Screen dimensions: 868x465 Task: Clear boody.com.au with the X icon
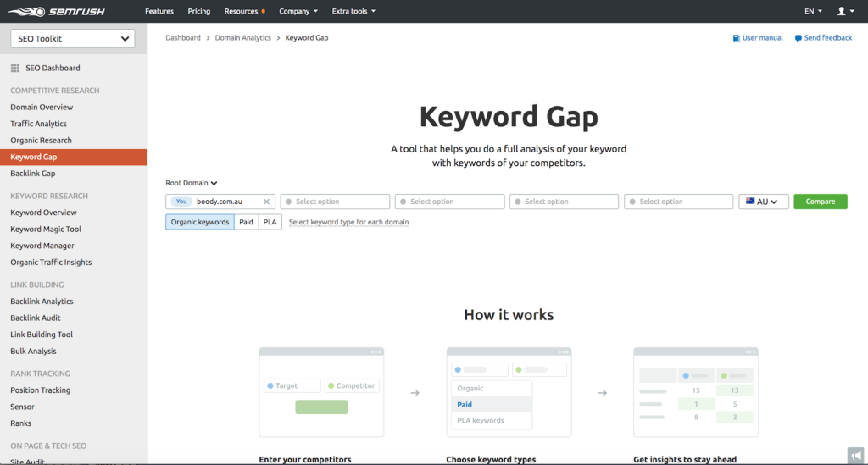(x=266, y=202)
